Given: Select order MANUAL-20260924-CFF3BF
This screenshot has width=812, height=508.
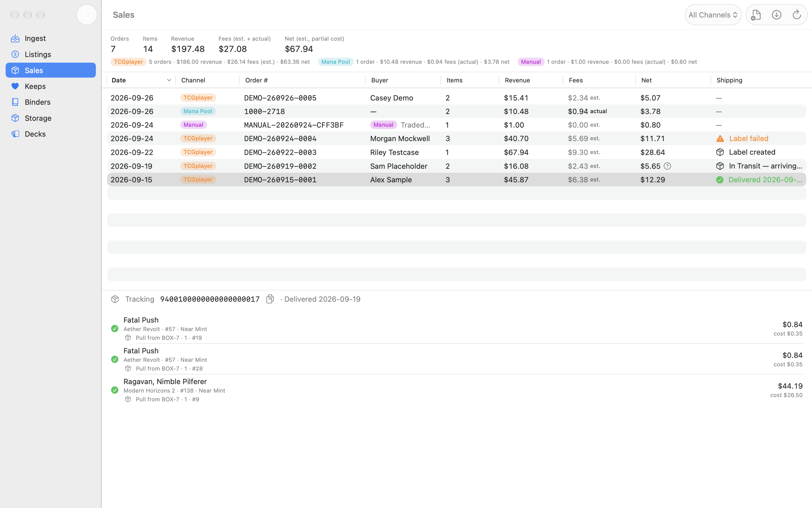Looking at the screenshot, I should pyautogui.click(x=456, y=125).
